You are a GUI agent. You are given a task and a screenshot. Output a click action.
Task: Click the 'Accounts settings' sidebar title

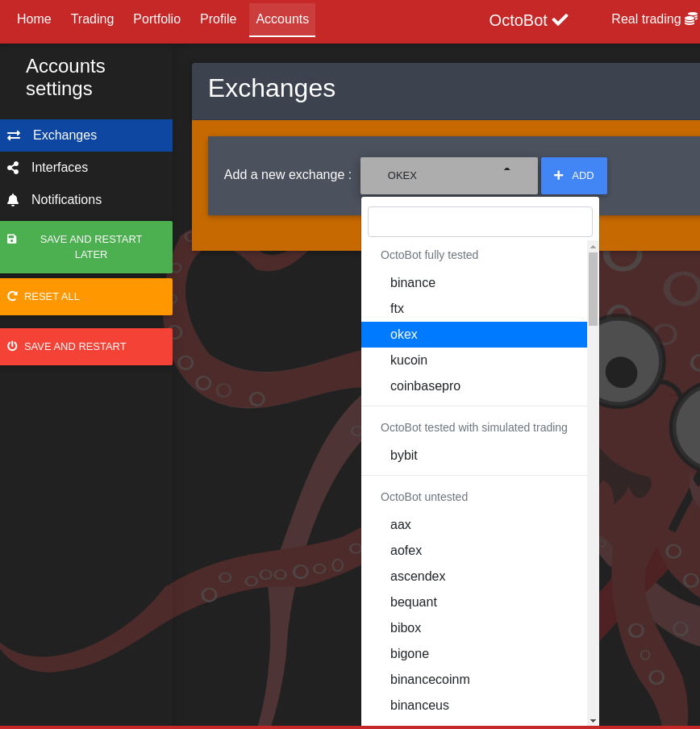tap(65, 77)
